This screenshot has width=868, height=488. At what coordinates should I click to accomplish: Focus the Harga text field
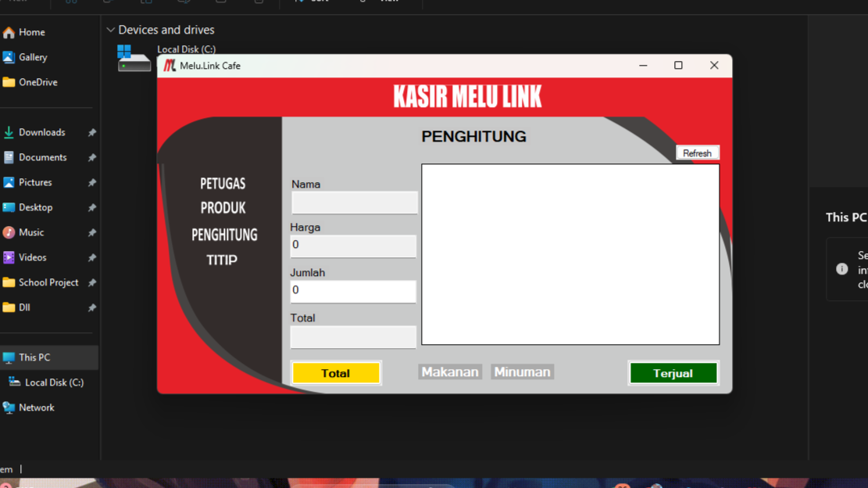[x=353, y=246]
